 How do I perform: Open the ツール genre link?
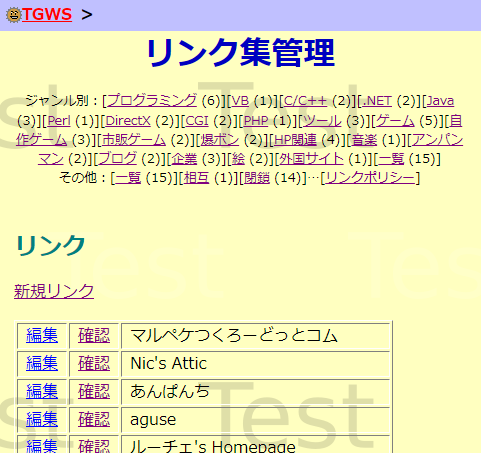322,121
